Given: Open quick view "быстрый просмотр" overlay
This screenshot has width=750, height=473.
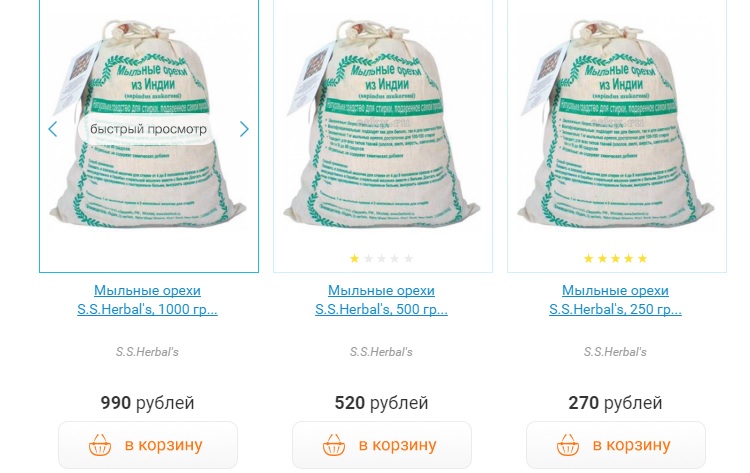Looking at the screenshot, I should [148, 129].
